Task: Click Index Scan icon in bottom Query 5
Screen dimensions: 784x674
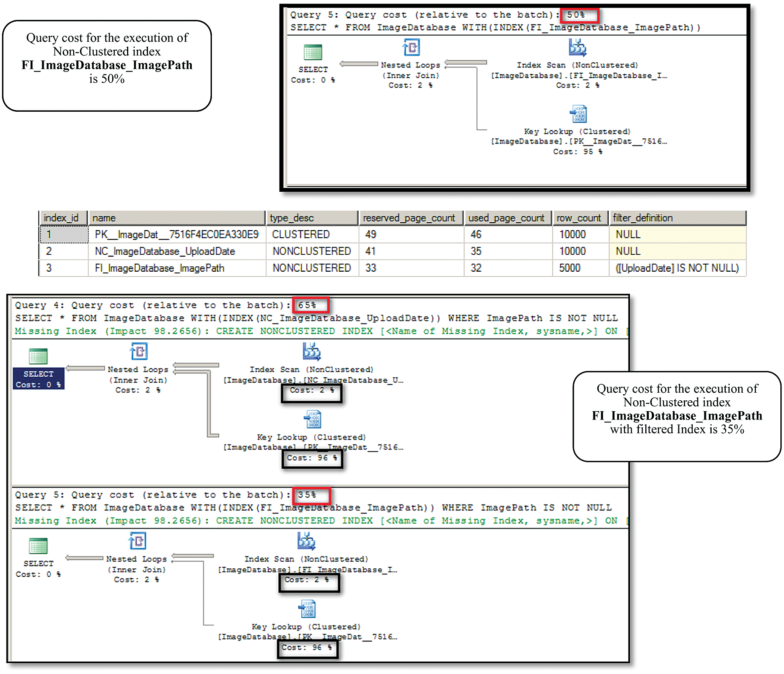Action: tap(306, 541)
